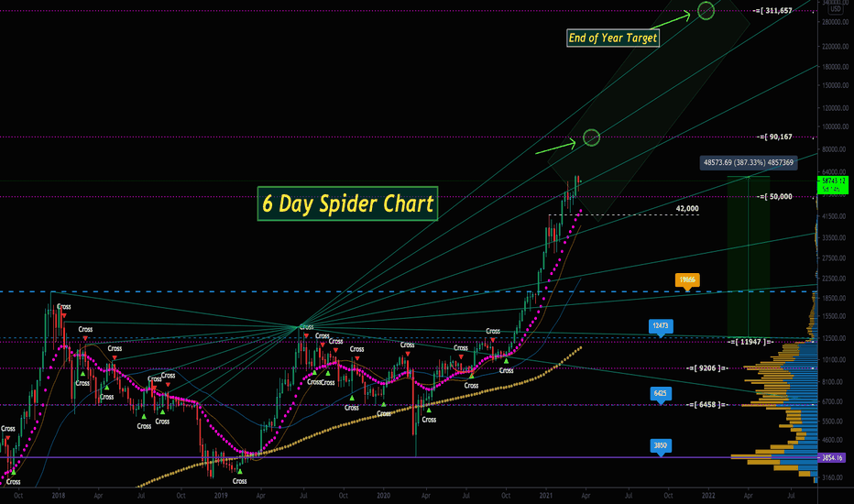This screenshot has width=854, height=504.
Task: Select the green circle at the 90,167 level
Action: click(x=592, y=137)
